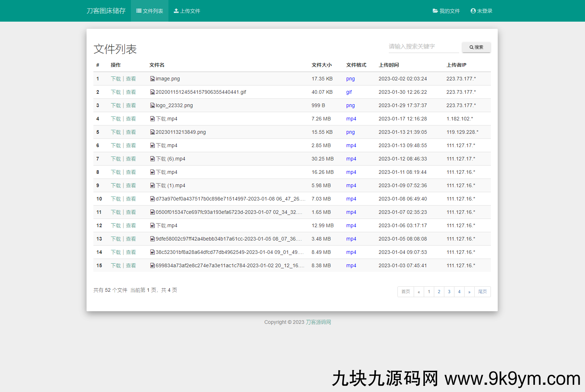
Task: Open the 刀客源码网 footer link
Action: pyautogui.click(x=318, y=322)
